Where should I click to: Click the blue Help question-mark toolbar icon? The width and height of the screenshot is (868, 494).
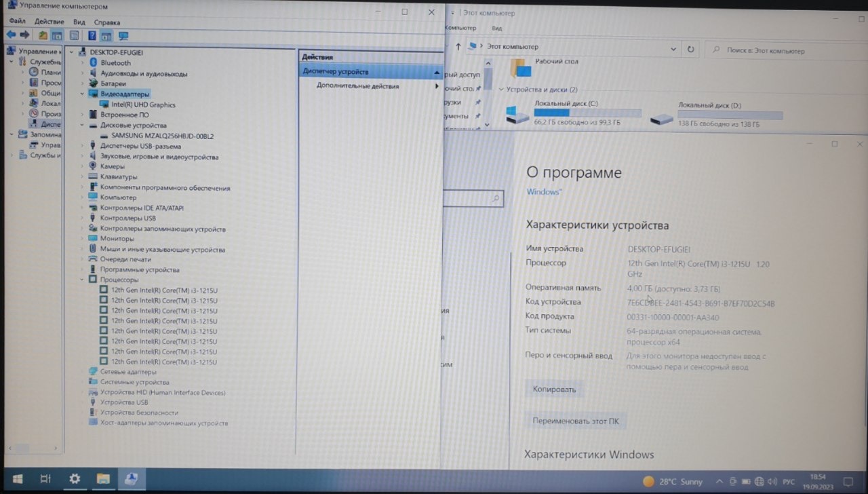pyautogui.click(x=92, y=35)
